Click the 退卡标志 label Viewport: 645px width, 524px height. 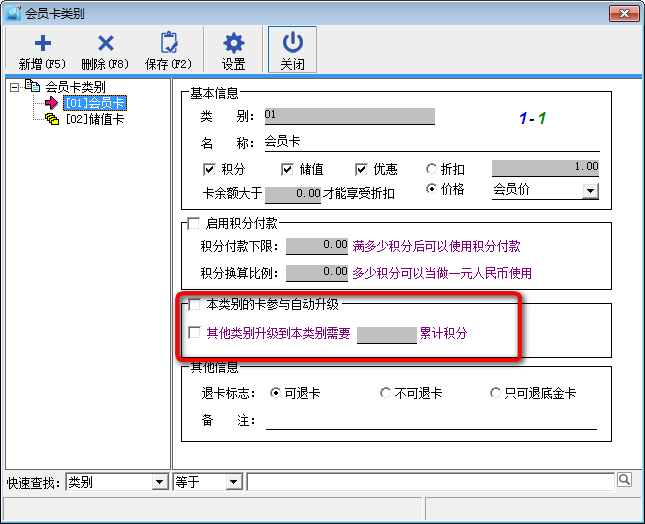228,394
